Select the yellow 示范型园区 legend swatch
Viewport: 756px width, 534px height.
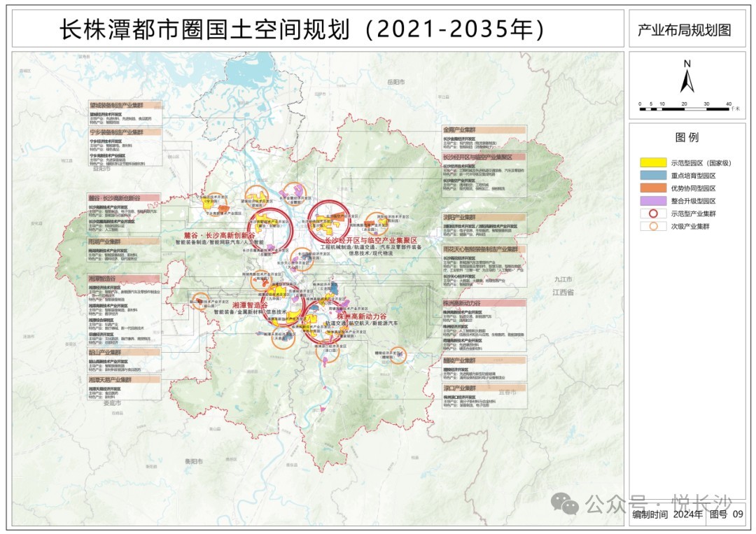pyautogui.click(x=653, y=163)
